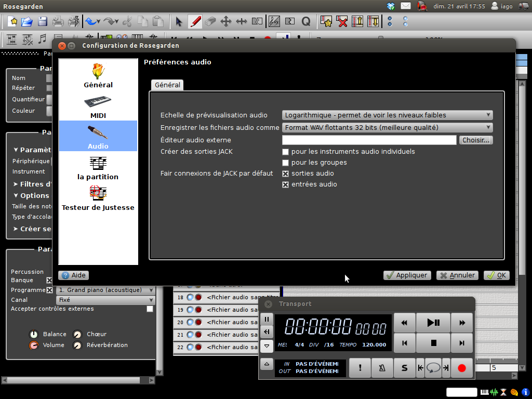532x399 pixels.
Task: Click the music note icon in second toolbar
Action: 43,39
